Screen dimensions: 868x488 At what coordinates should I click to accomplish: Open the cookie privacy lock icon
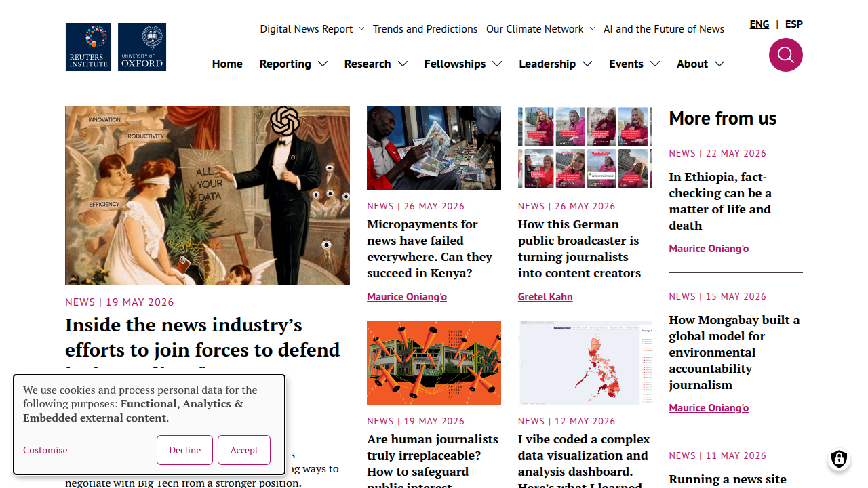pyautogui.click(x=840, y=459)
